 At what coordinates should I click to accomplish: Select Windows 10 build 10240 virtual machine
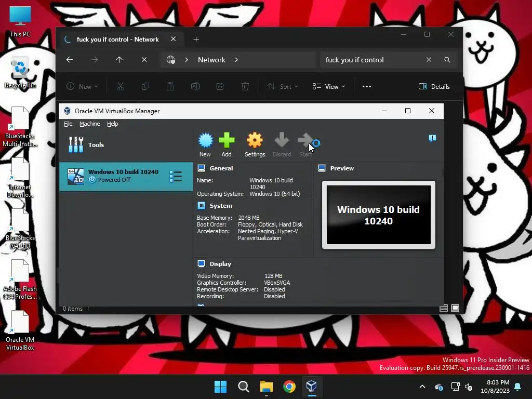pos(126,177)
